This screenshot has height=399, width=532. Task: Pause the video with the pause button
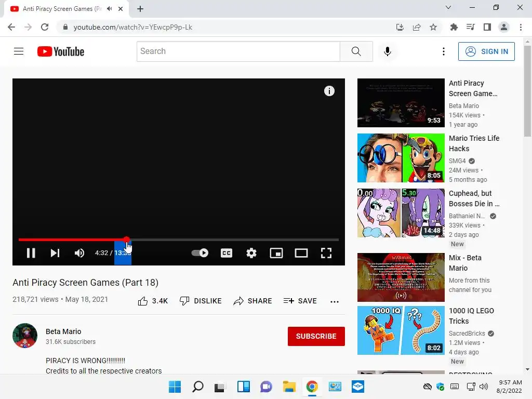31,253
